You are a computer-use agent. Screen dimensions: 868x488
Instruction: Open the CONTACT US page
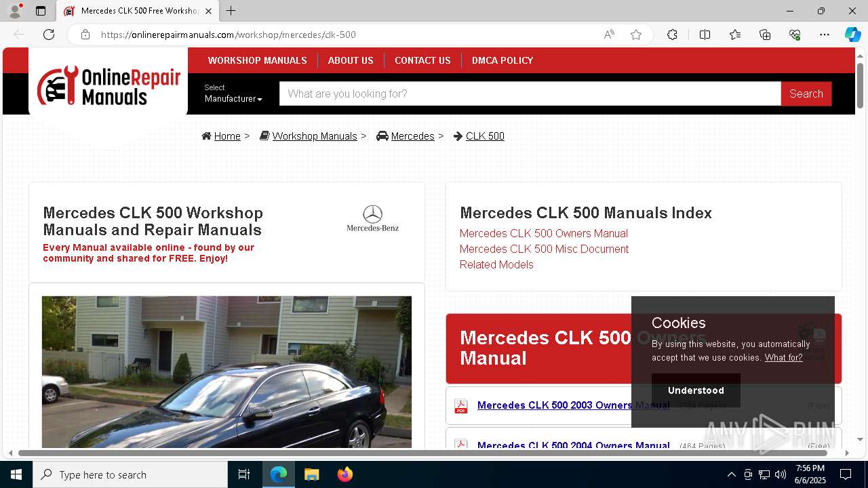coord(422,60)
